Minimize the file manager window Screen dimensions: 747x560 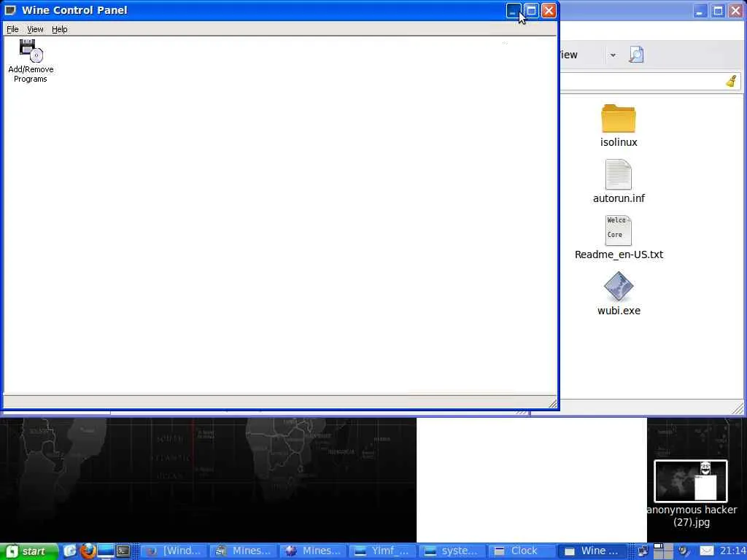pyautogui.click(x=700, y=10)
